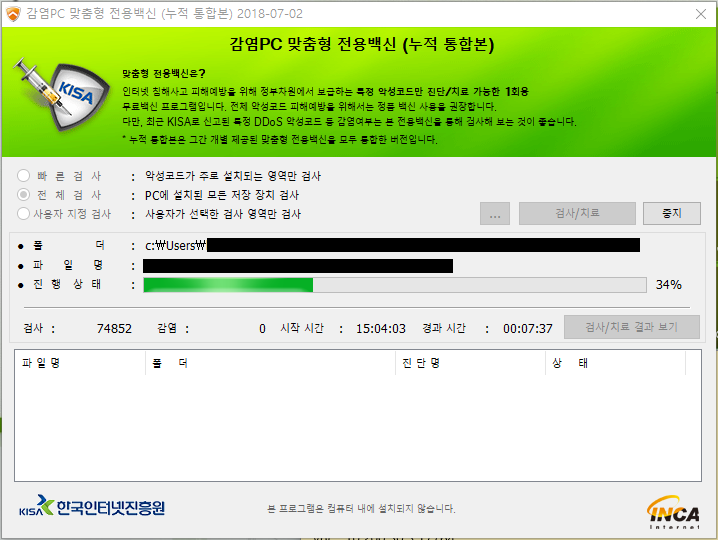This screenshot has width=718, height=540.
Task: Click the 34% progress value
Action: 669,285
